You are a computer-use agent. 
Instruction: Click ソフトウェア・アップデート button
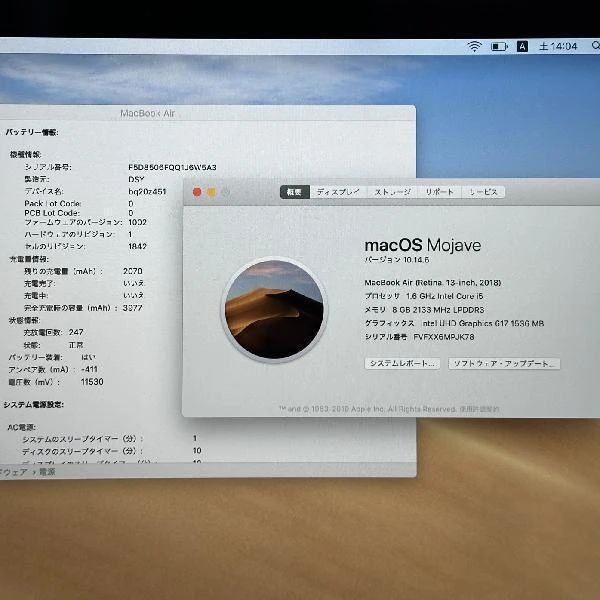point(504,364)
